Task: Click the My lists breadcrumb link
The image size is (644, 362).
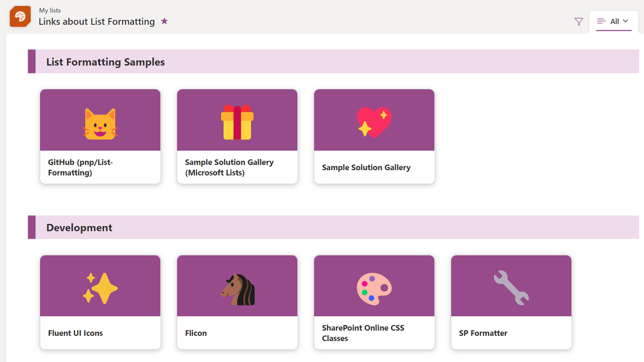Action: tap(50, 10)
